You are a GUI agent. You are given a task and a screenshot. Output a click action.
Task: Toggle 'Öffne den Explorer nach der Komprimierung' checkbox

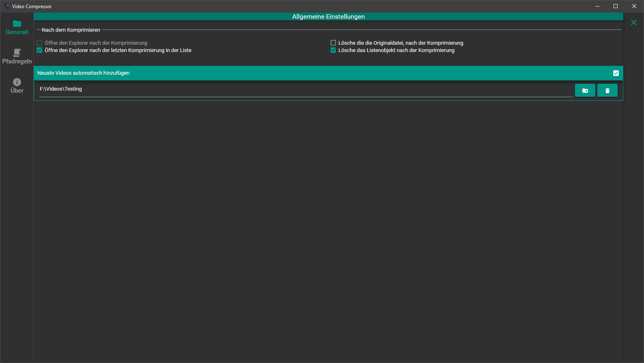pos(39,43)
